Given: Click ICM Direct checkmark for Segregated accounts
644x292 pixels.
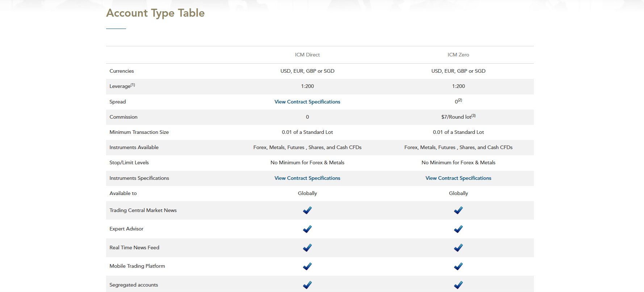Looking at the screenshot, I should (x=307, y=285).
